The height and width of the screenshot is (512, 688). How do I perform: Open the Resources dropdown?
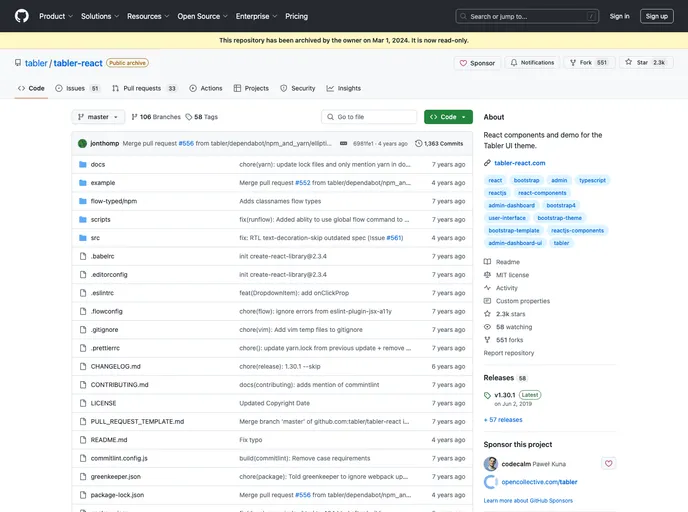[148, 16]
